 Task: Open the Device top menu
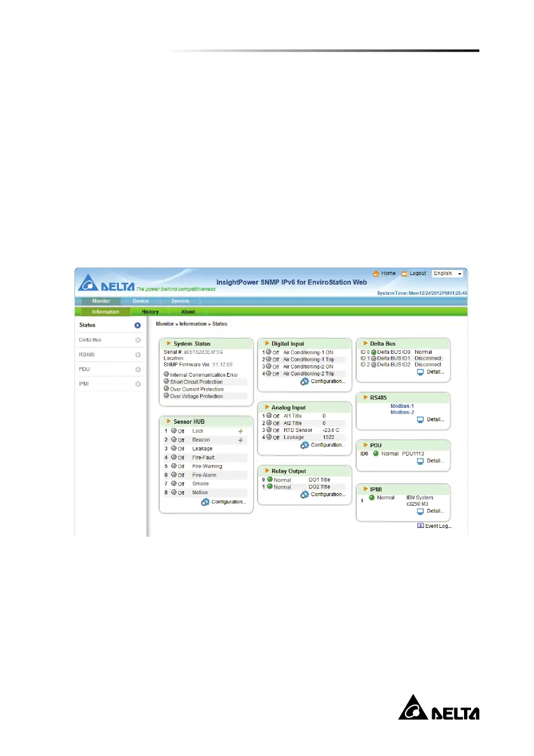pos(140,301)
